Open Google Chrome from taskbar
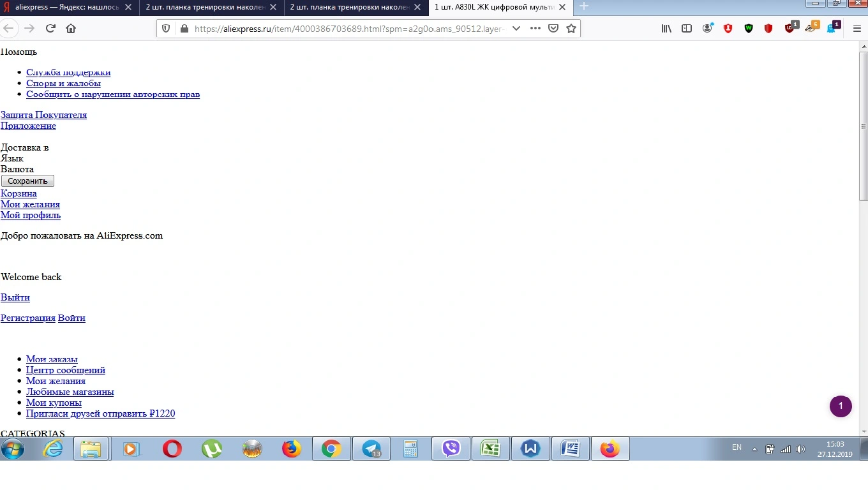 coord(331,449)
